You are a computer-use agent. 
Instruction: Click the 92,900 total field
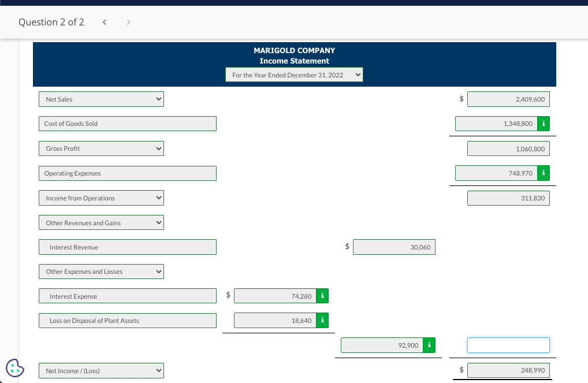click(x=382, y=345)
